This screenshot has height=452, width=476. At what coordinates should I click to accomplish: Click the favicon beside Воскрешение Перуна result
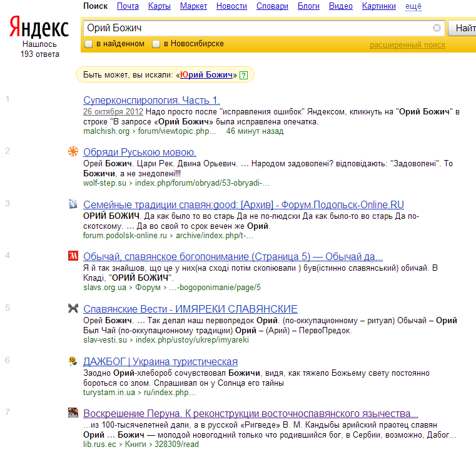point(73,413)
